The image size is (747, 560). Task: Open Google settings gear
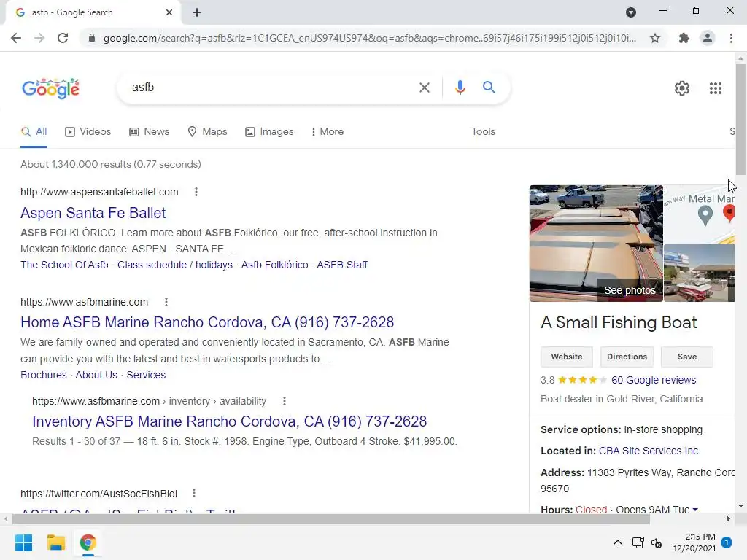pos(682,88)
